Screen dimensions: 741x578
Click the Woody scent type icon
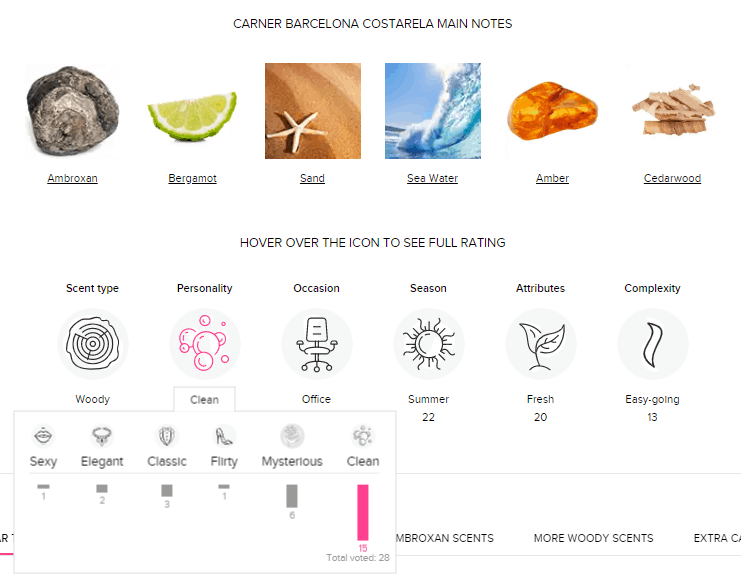click(x=92, y=344)
